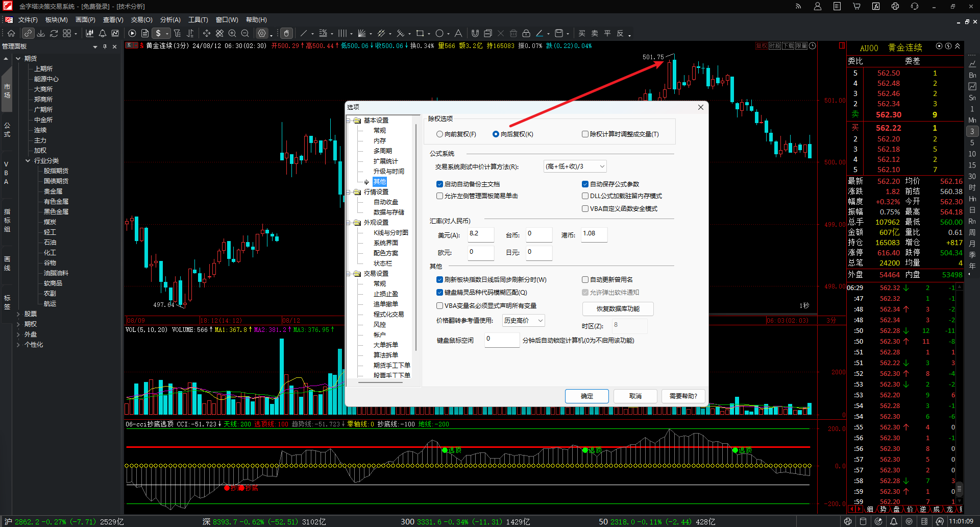Click the dollar sign trading icon

click(158, 33)
